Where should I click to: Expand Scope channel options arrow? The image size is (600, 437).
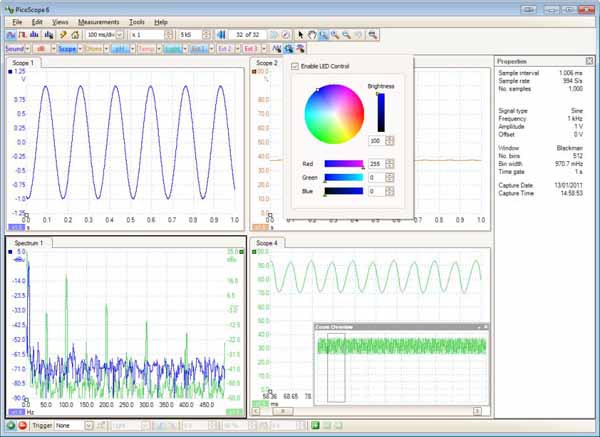click(80, 49)
